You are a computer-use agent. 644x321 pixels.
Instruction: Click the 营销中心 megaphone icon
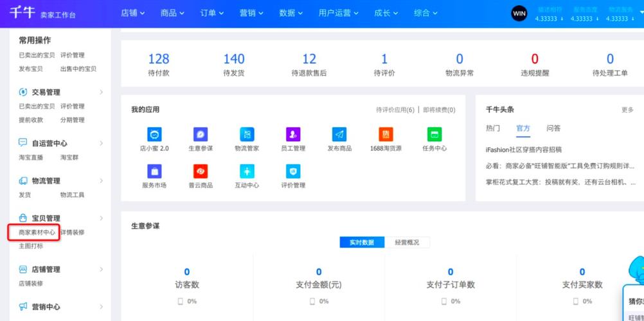pyautogui.click(x=23, y=307)
